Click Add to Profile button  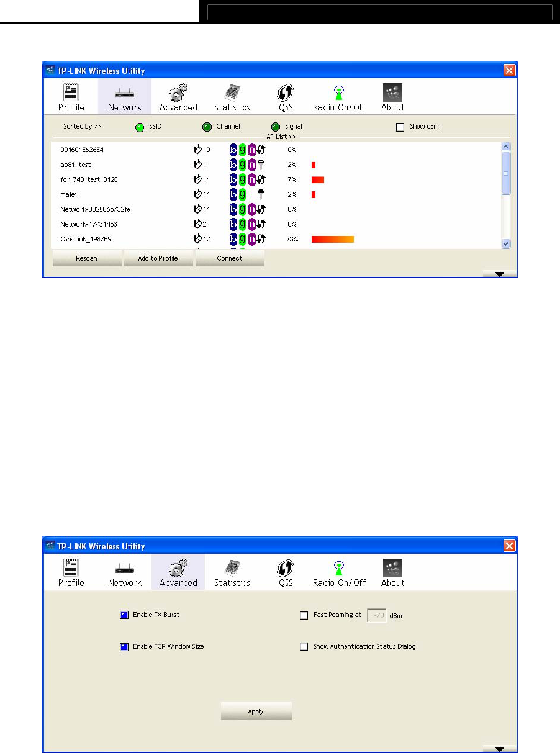pyautogui.click(x=158, y=258)
